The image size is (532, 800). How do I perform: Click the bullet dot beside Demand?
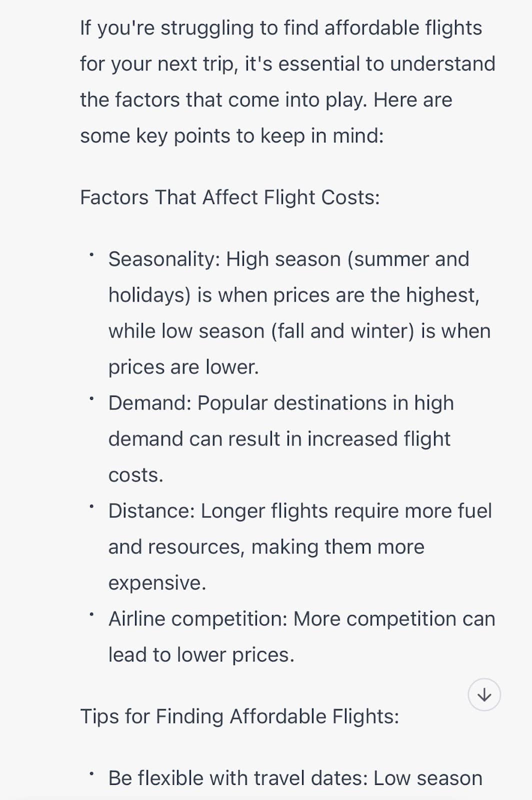[91, 399]
